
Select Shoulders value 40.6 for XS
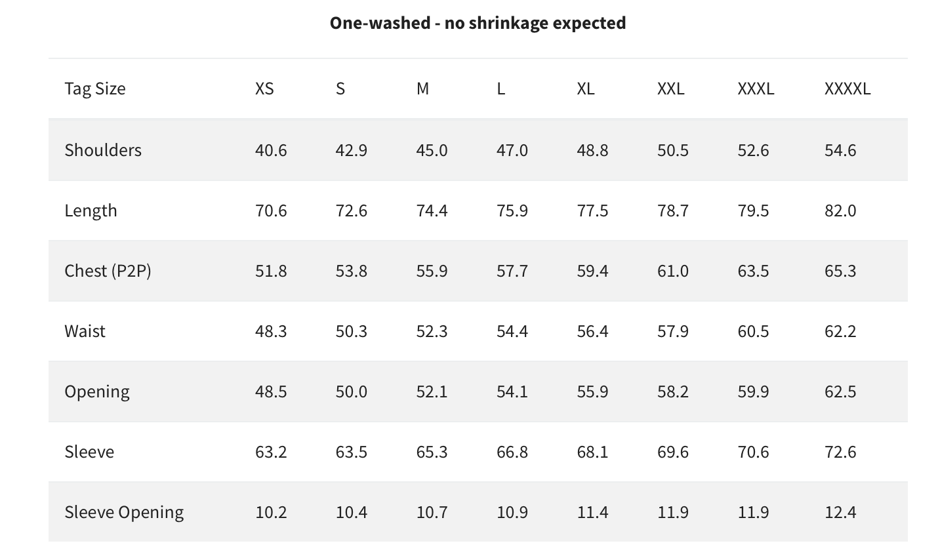pos(271,150)
